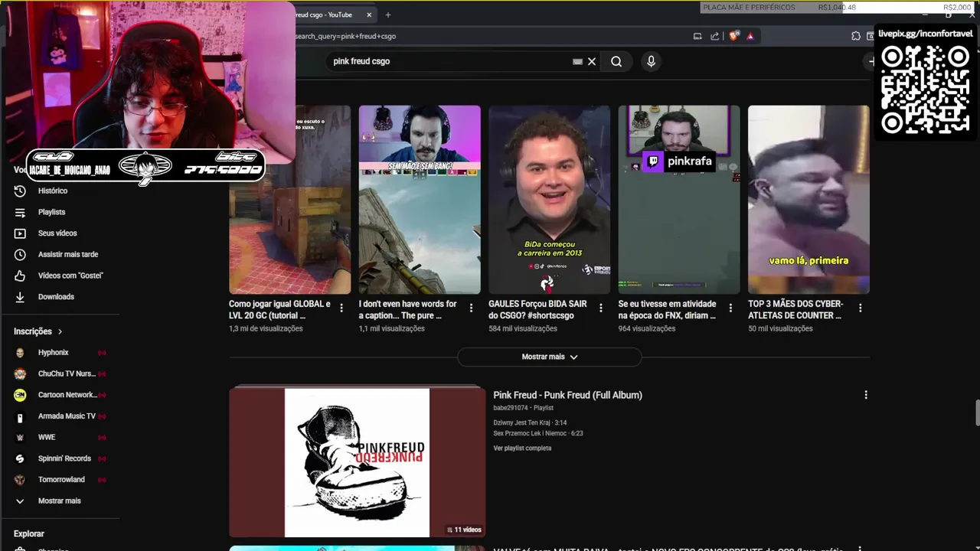Screen dimensions: 980x551
Task: Open 'I don't even have words' short thumbnail
Action: [420, 200]
